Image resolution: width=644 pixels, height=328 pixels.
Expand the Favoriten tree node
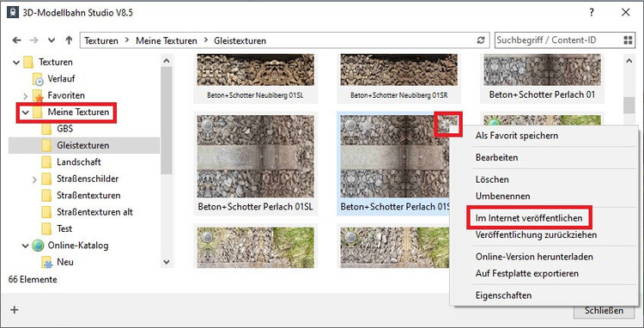26,96
